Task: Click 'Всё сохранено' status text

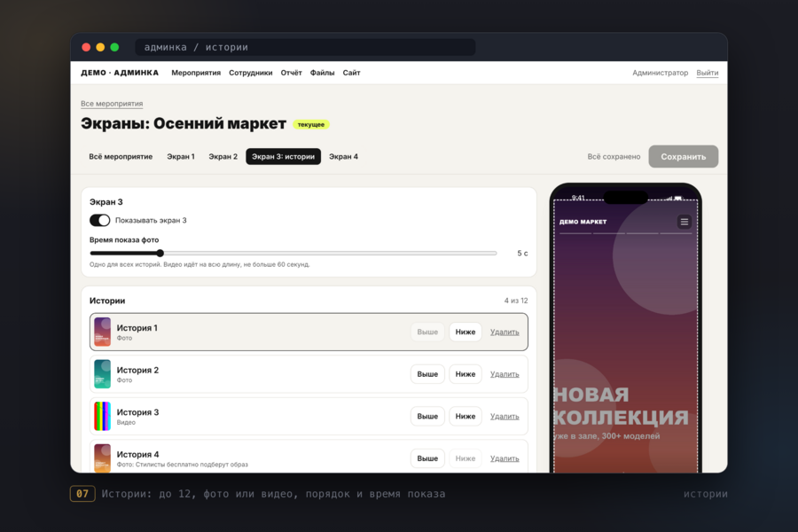Action: [614, 156]
